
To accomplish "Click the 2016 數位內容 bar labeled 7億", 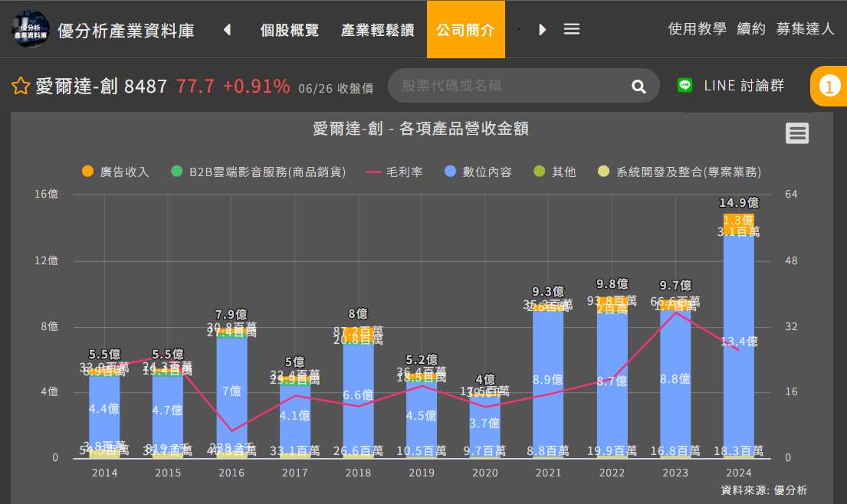I will pyautogui.click(x=231, y=394).
